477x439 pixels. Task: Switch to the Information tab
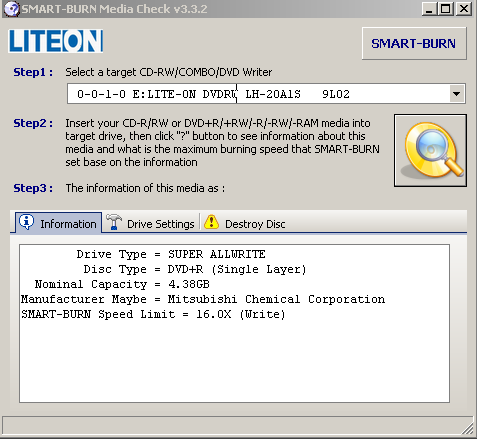pos(58,223)
